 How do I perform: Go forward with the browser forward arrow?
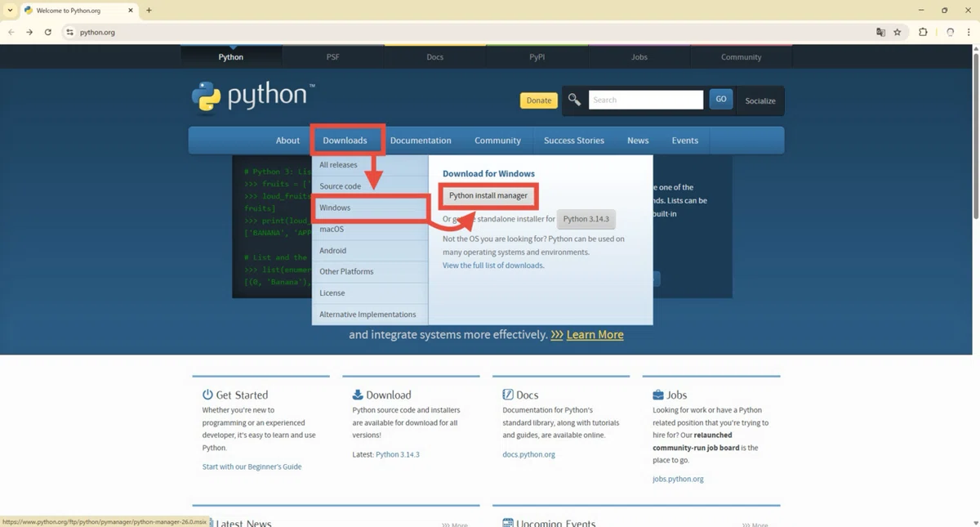coord(29,32)
